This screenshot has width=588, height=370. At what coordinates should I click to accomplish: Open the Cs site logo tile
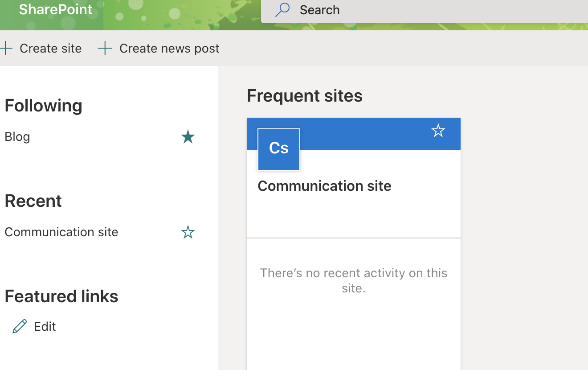tap(279, 150)
